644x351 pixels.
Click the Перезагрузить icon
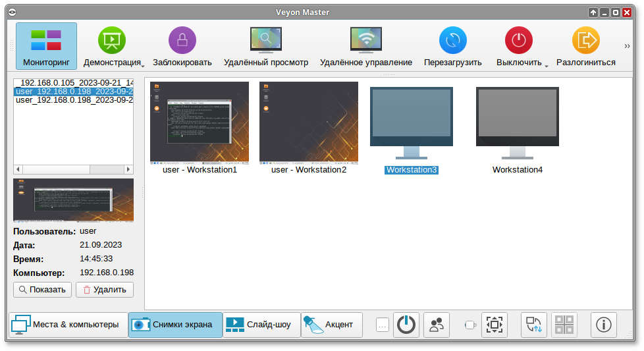pos(452,40)
